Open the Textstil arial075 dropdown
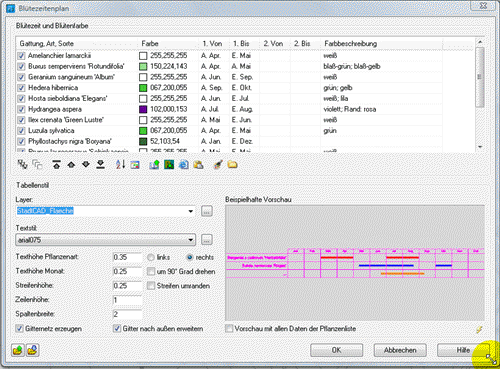The width and height of the screenshot is (500, 369). click(191, 240)
